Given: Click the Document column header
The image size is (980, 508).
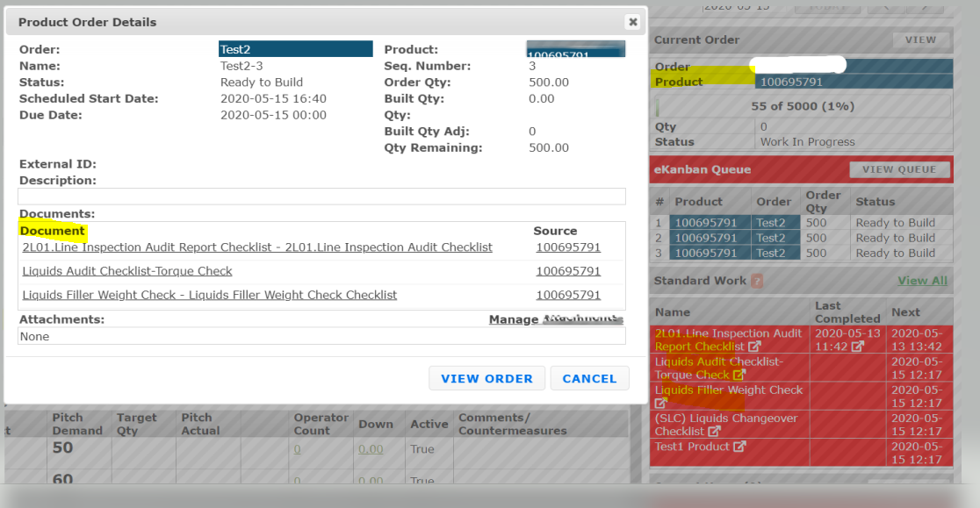Looking at the screenshot, I should coord(53,231).
